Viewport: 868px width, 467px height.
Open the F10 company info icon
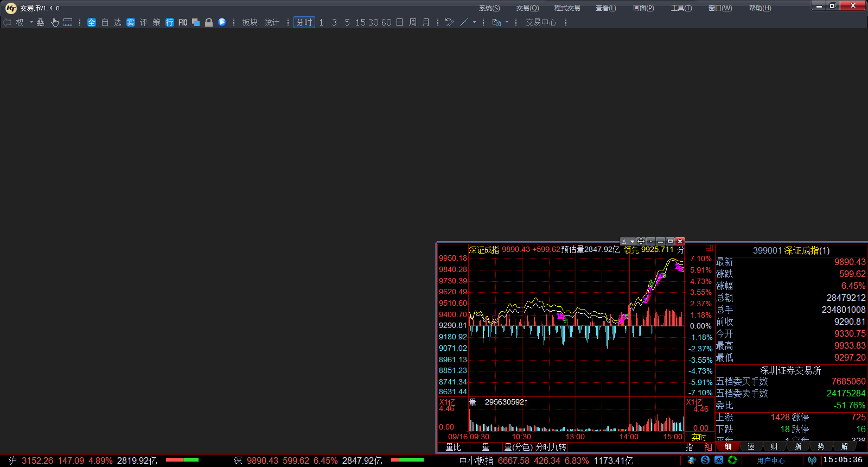(x=183, y=22)
